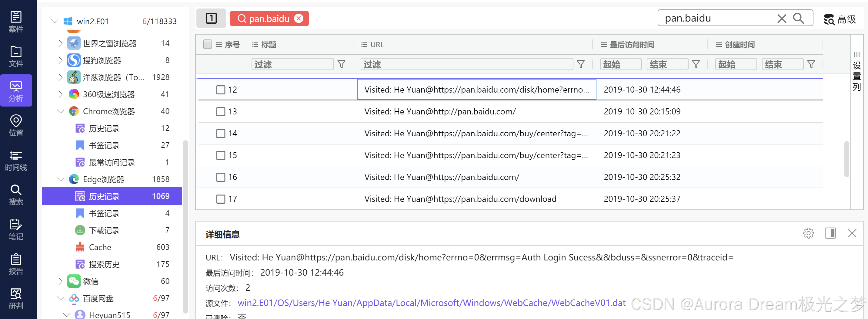Click the Edge浏览器 icon
Image resolution: width=868 pixels, height=319 pixels.
(74, 179)
